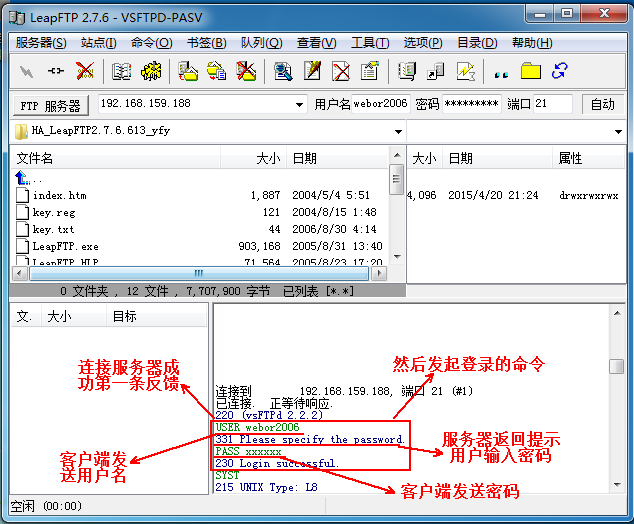Click the 端口 port field showing 21
Screen dimensions: 634x524
click(x=553, y=104)
